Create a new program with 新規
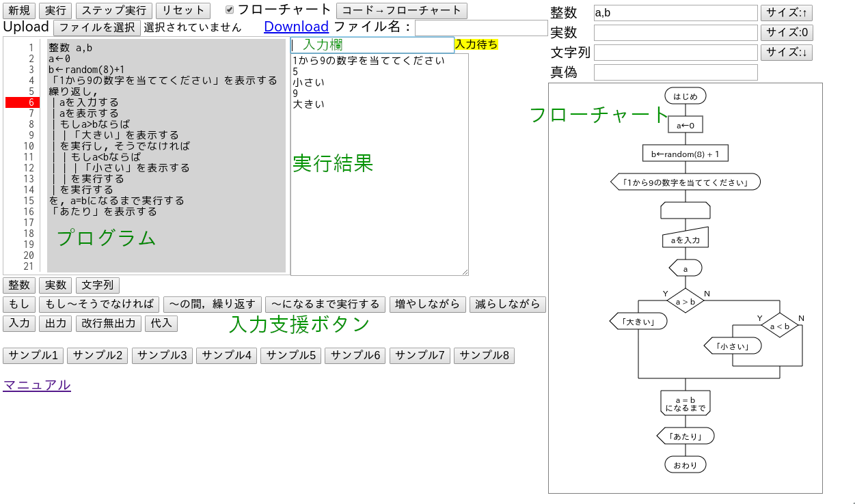The height and width of the screenshot is (504, 855). click(19, 11)
